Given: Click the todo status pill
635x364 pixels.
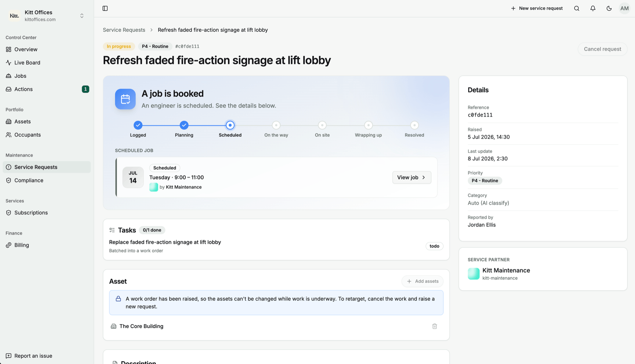Looking at the screenshot, I should point(434,246).
